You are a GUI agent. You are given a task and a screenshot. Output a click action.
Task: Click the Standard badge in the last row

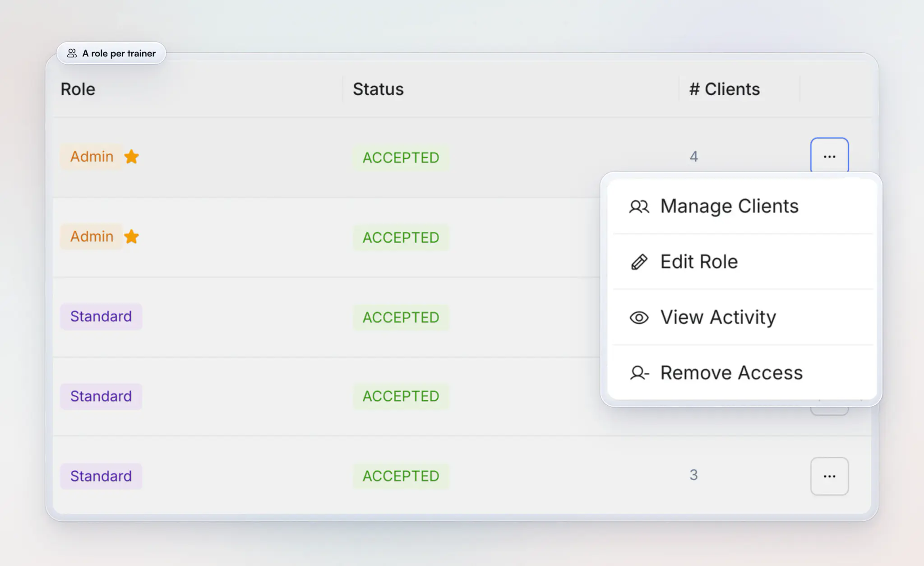click(101, 476)
